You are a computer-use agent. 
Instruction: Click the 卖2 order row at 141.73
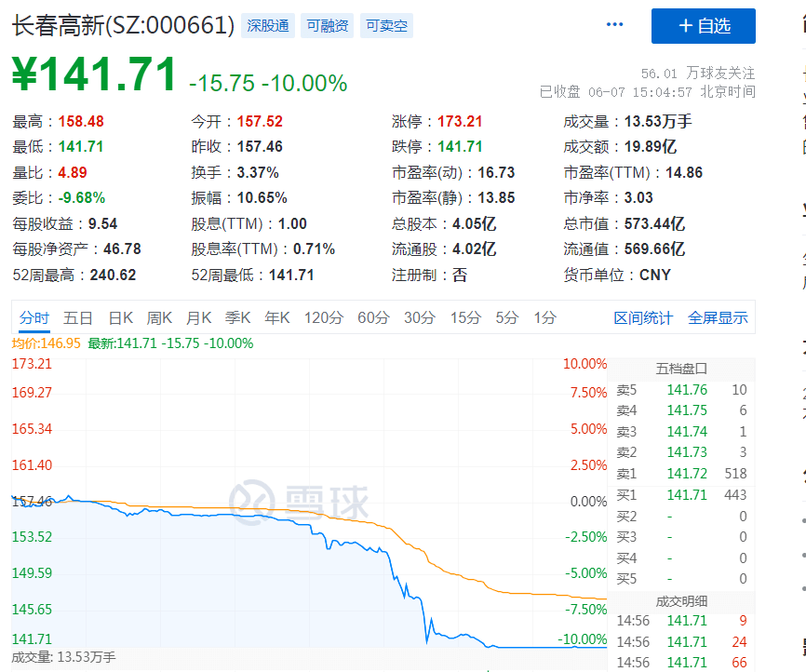click(681, 452)
